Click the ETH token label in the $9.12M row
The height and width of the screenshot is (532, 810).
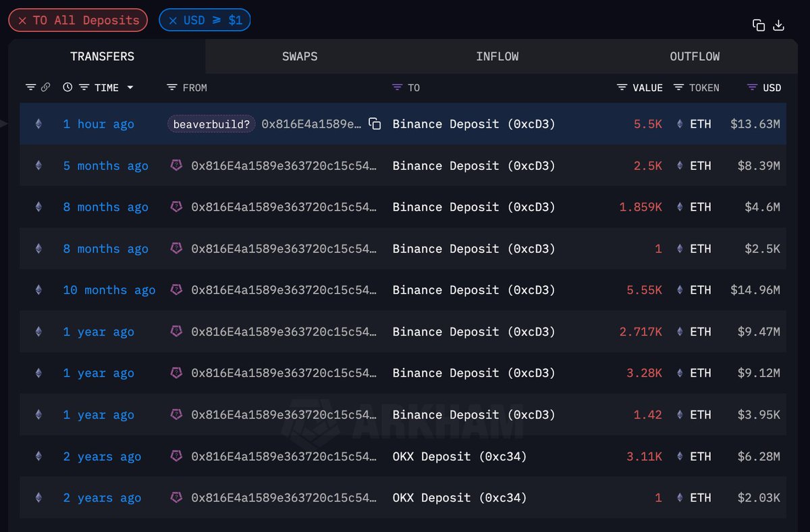[x=701, y=373]
